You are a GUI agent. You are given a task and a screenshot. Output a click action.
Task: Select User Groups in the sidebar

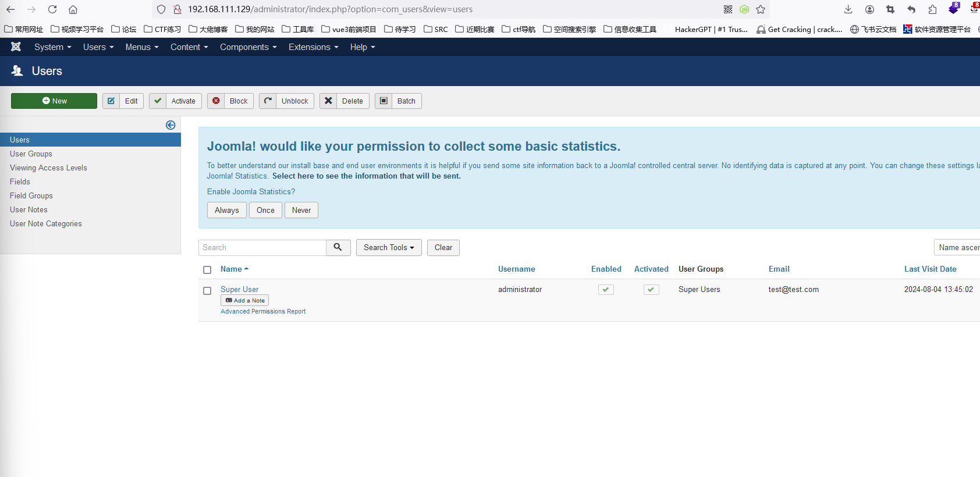(31, 154)
